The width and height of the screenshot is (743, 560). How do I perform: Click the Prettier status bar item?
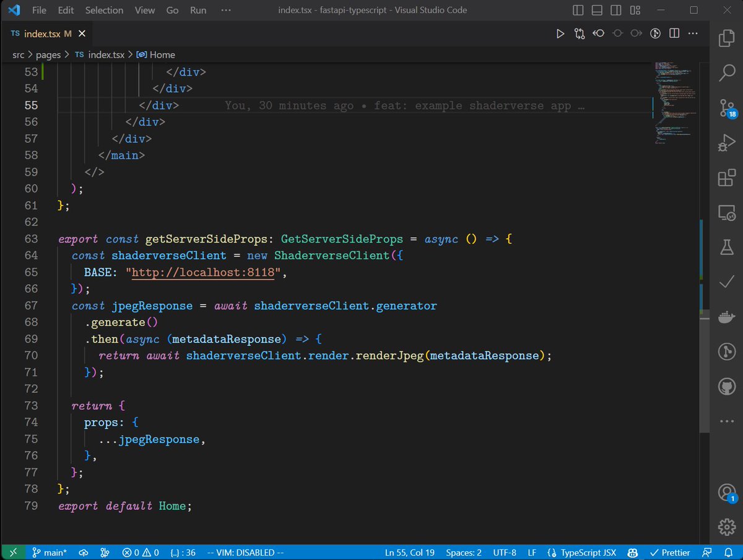click(670, 553)
